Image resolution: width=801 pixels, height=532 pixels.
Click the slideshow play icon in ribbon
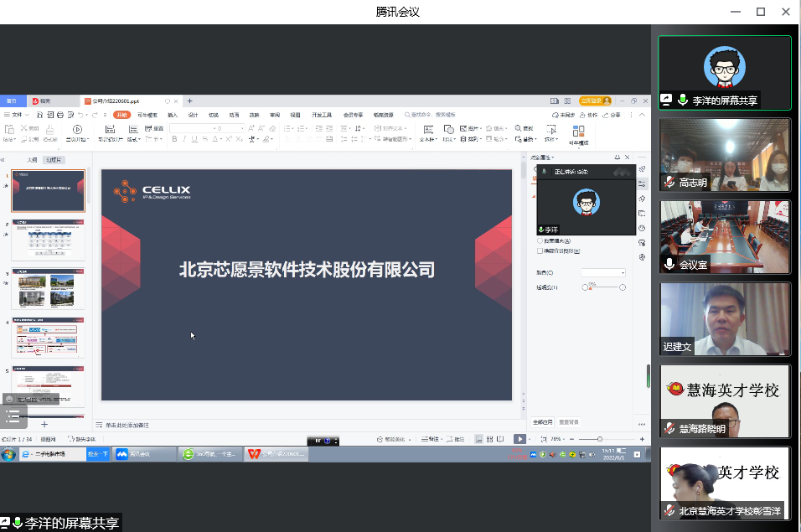pyautogui.click(x=77, y=129)
